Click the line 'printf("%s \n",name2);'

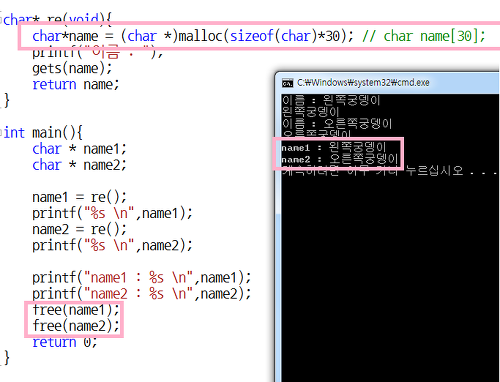point(112,246)
